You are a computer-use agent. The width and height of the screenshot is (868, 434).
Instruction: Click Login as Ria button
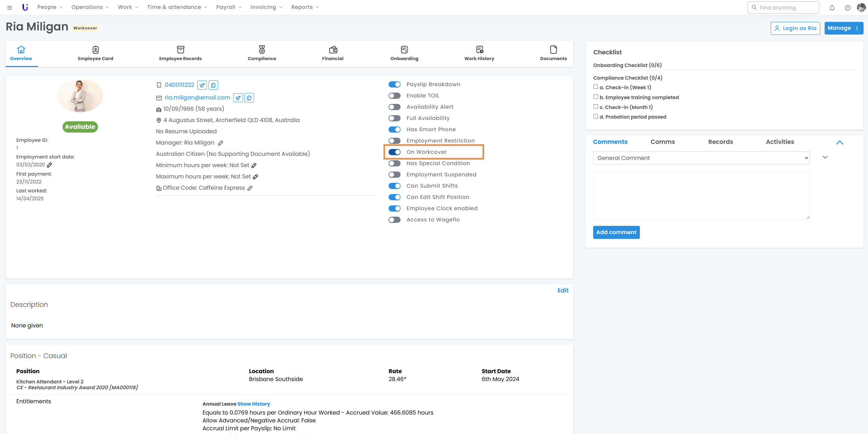[x=795, y=28]
